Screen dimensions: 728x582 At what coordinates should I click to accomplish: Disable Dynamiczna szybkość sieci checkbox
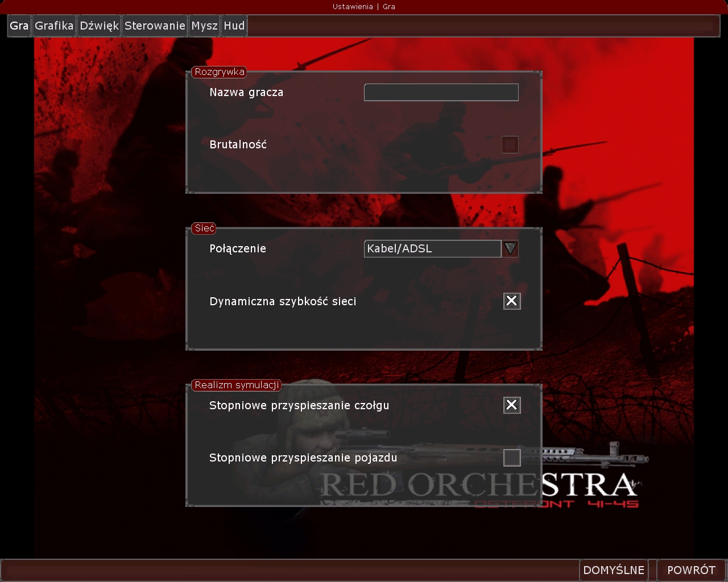512,301
